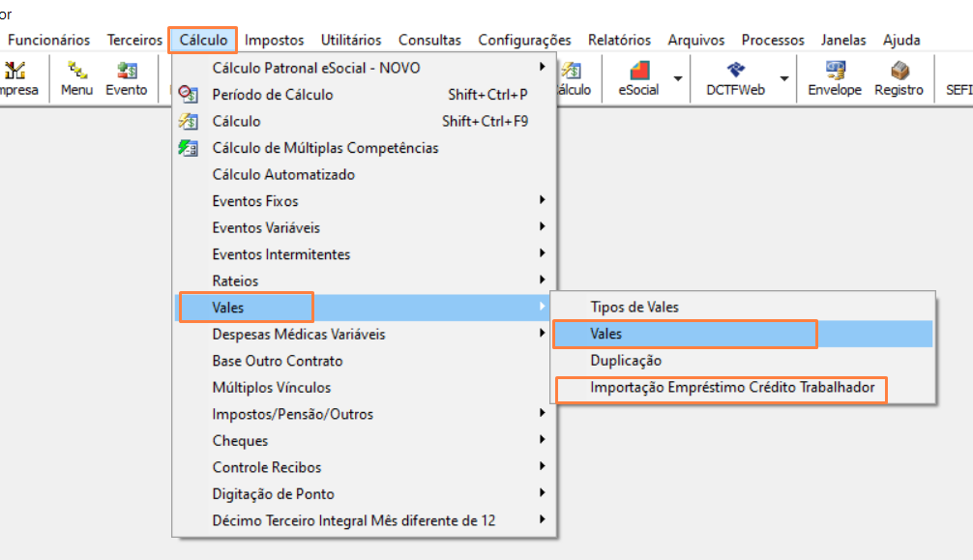Image resolution: width=973 pixels, height=560 pixels.
Task: Click the Evento toolbar icon
Action: [x=127, y=79]
